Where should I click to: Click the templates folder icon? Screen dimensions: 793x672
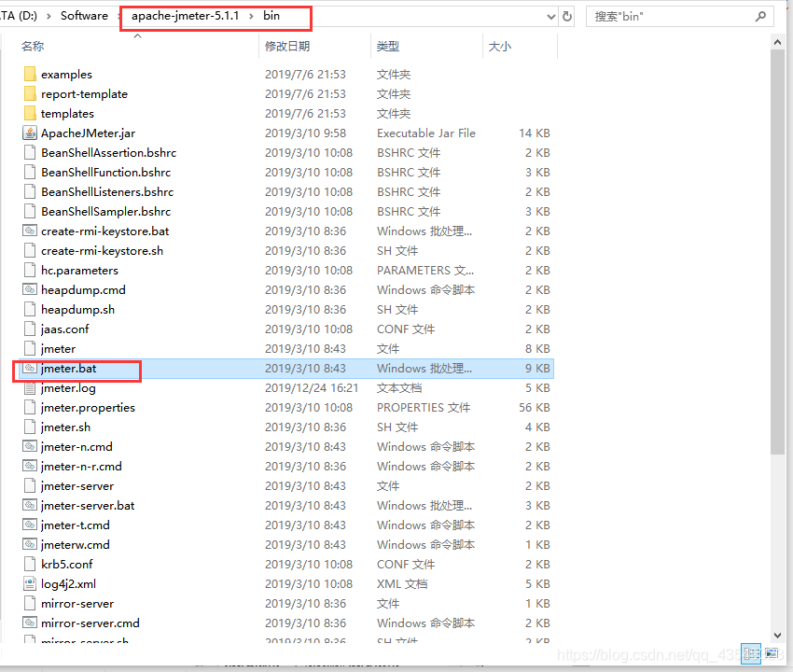30,113
